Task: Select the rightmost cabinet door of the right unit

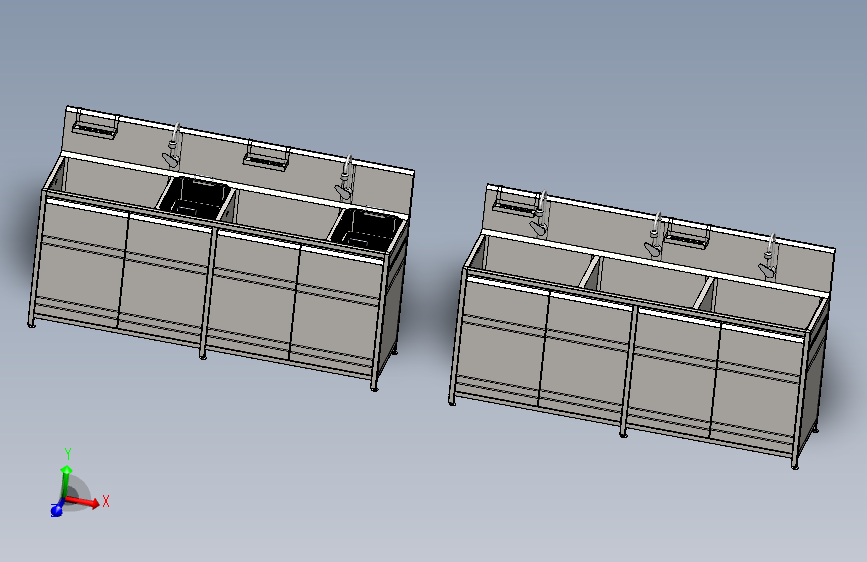Action: click(756, 389)
